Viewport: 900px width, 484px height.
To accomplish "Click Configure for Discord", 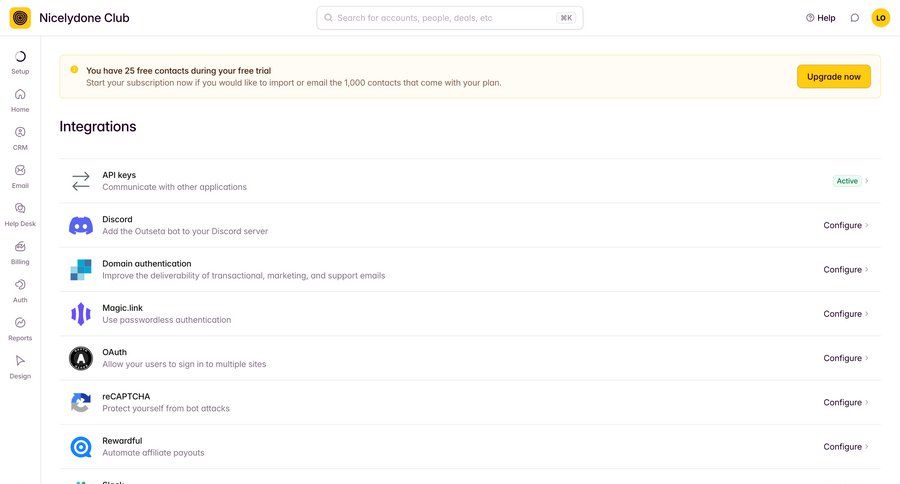I will tap(843, 226).
